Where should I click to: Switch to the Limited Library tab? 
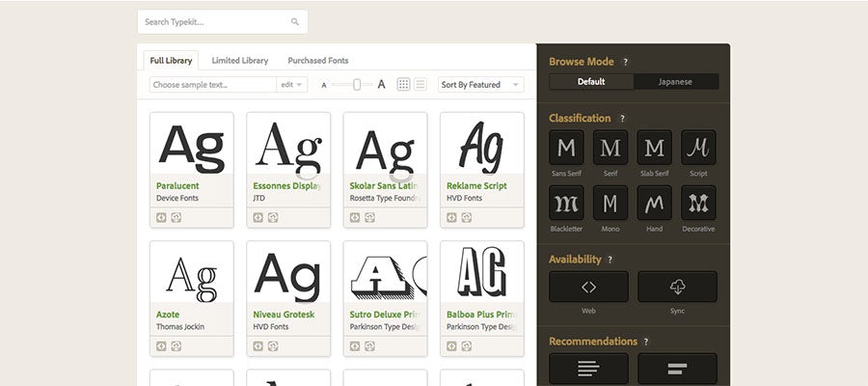pyautogui.click(x=240, y=61)
